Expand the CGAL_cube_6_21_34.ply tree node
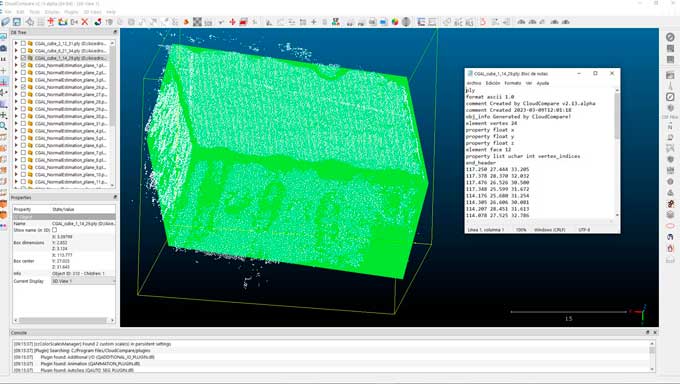Image resolution: width=680 pixels, height=384 pixels. pos(16,51)
